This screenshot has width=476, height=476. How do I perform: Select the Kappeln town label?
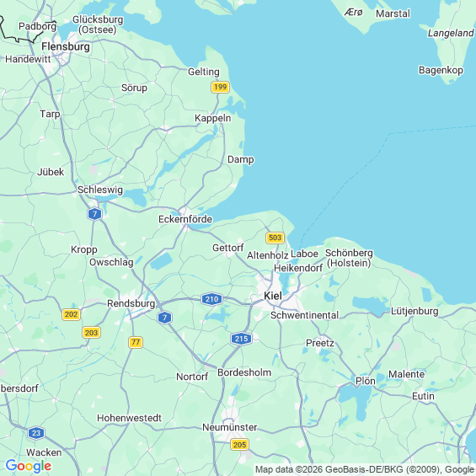pyautogui.click(x=213, y=118)
